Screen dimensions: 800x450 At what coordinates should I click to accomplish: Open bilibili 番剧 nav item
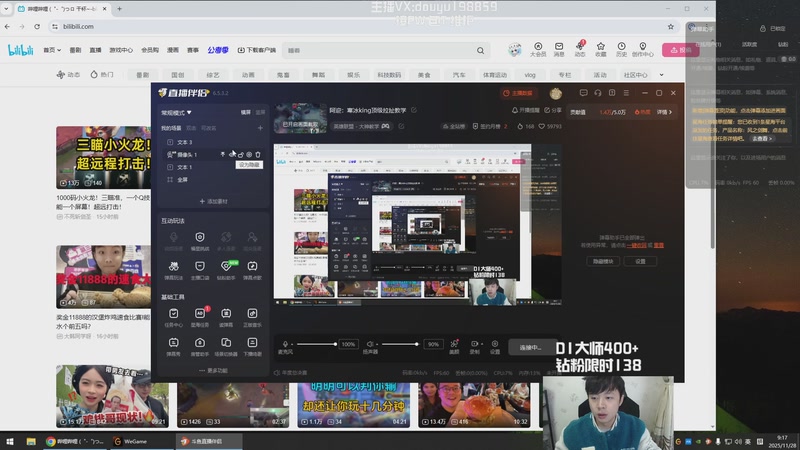point(76,50)
